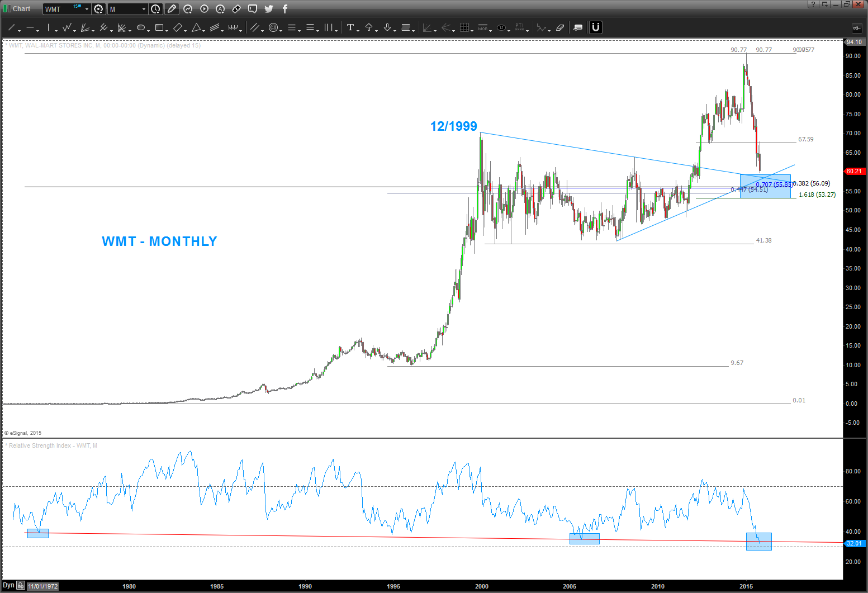Click the 11/01/1972 date field
868x593 pixels.
coord(43,586)
